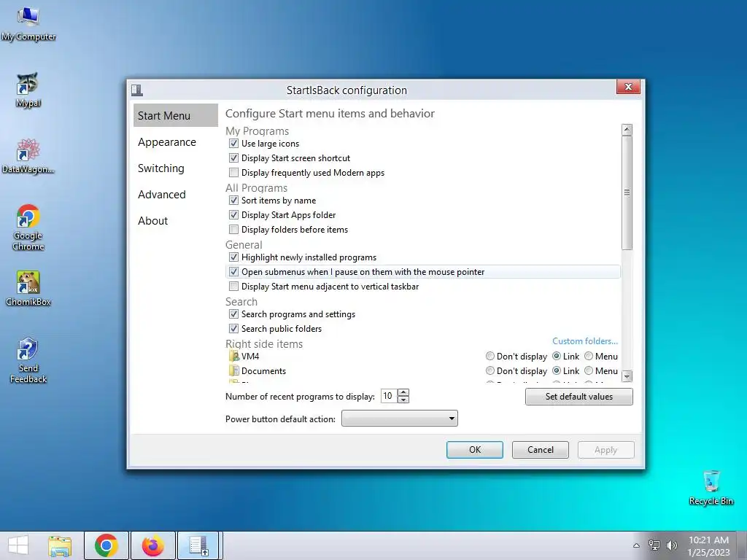Click the Documents folder icon
The height and width of the screenshot is (560, 747).
[234, 371]
